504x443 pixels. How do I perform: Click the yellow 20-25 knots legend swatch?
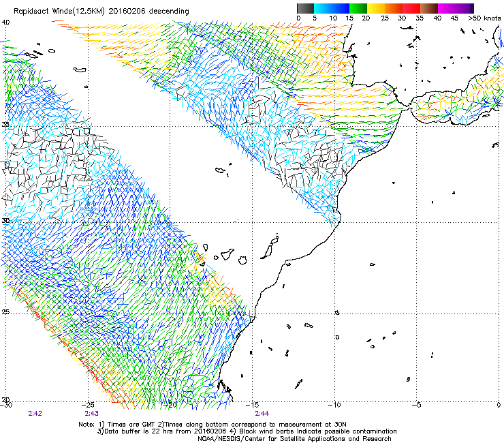(376, 8)
